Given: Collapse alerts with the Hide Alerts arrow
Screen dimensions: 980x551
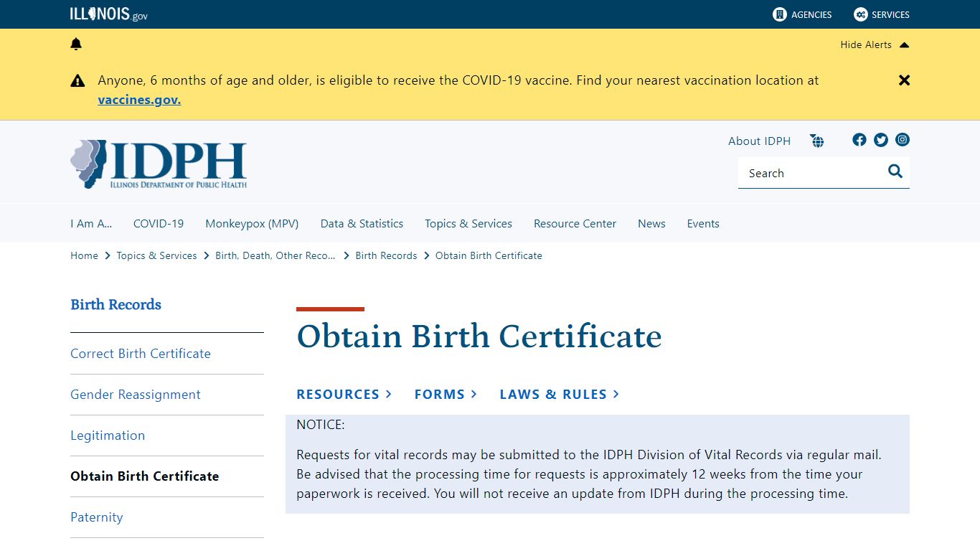Looking at the screenshot, I should (904, 44).
